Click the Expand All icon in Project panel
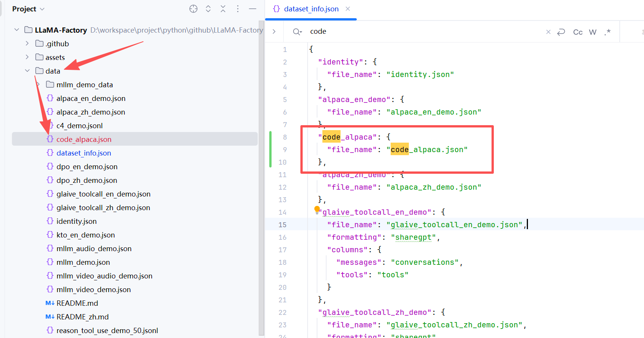This screenshot has height=338, width=644. pos(208,9)
